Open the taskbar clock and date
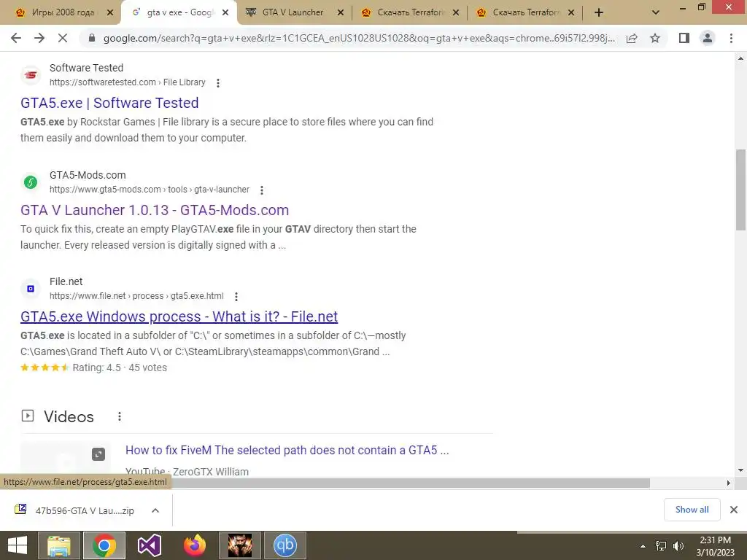Image resolution: width=747 pixels, height=560 pixels. click(x=715, y=546)
